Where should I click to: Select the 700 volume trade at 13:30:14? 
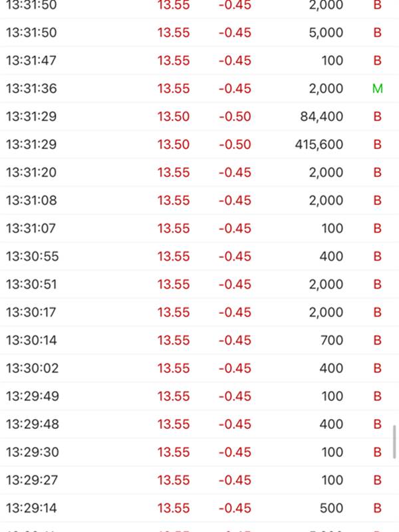[x=199, y=340]
